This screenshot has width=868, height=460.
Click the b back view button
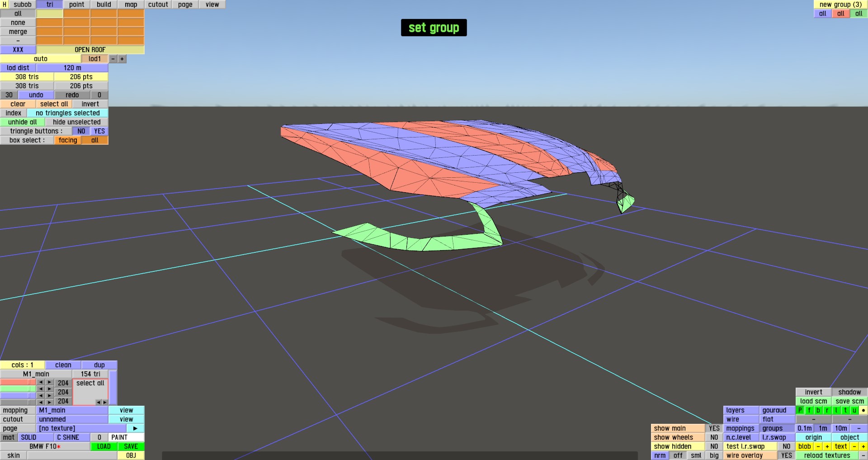(x=818, y=410)
